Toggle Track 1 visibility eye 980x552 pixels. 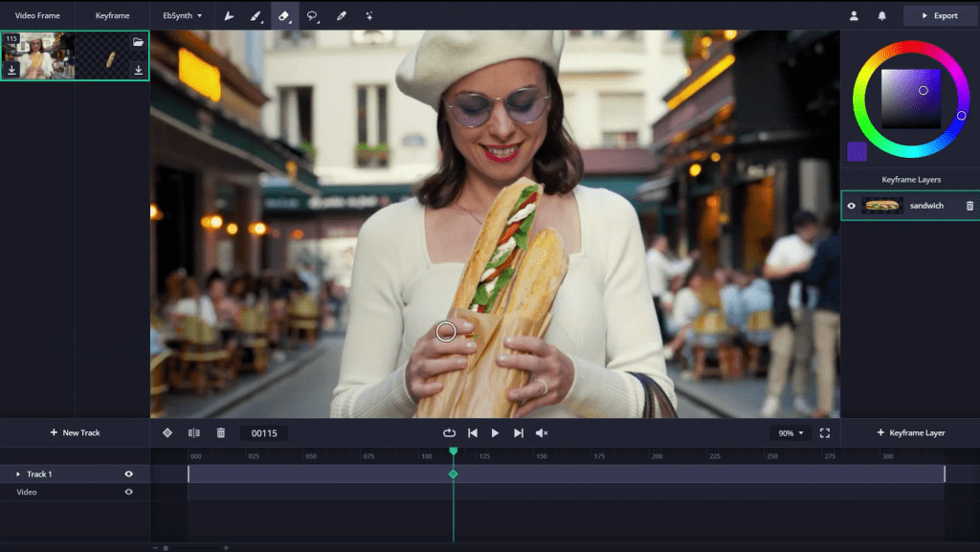[x=129, y=474]
